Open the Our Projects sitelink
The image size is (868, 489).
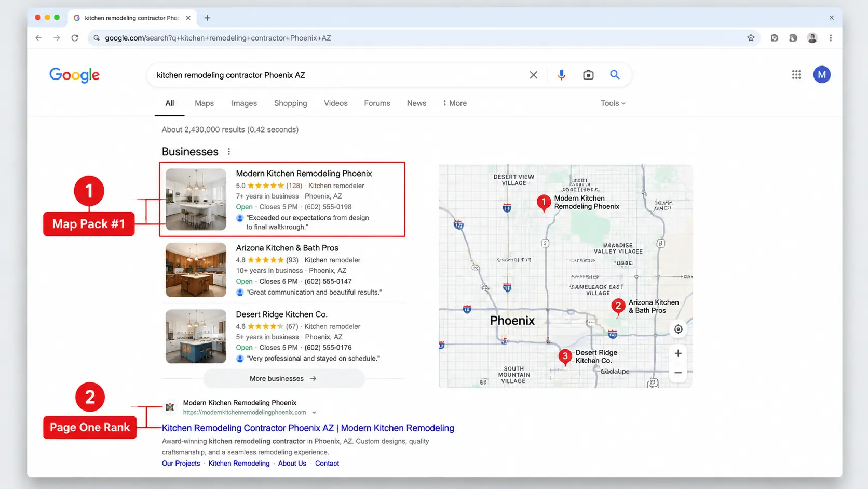tap(181, 464)
